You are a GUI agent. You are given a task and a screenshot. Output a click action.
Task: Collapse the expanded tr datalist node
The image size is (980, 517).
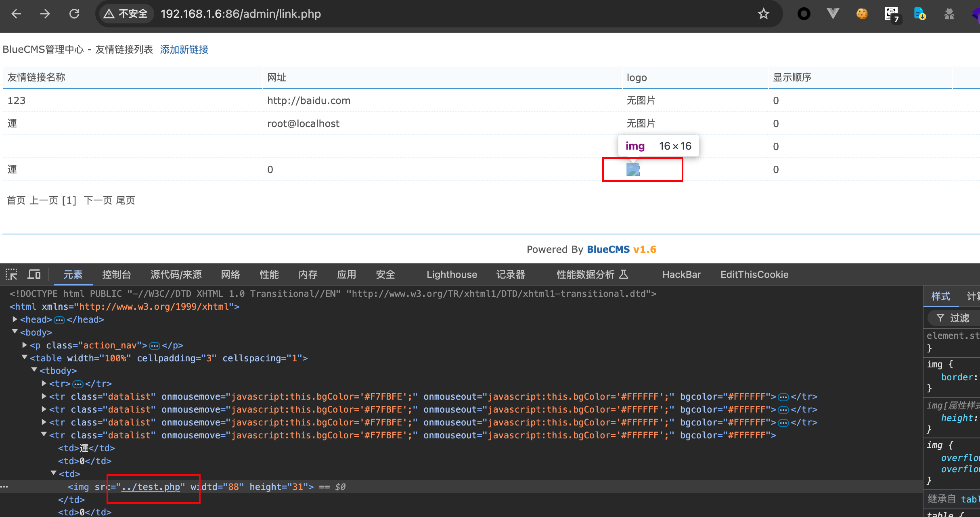(44, 435)
